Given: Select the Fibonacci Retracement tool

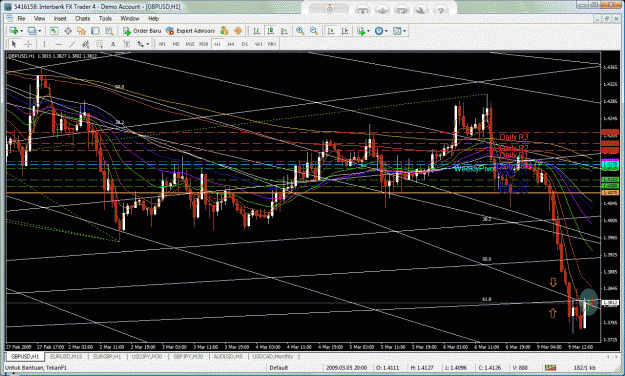Looking at the screenshot, I should pyautogui.click(x=99, y=44).
